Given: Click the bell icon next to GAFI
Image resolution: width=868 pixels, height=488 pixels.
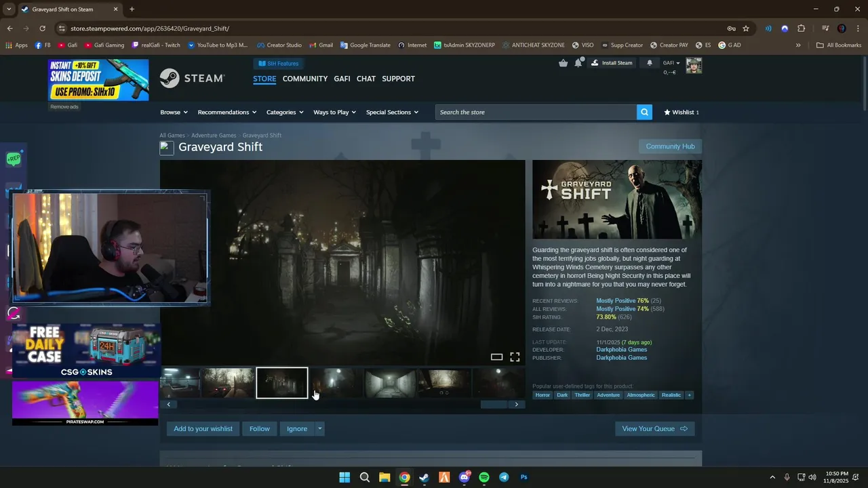Looking at the screenshot, I should (x=649, y=63).
